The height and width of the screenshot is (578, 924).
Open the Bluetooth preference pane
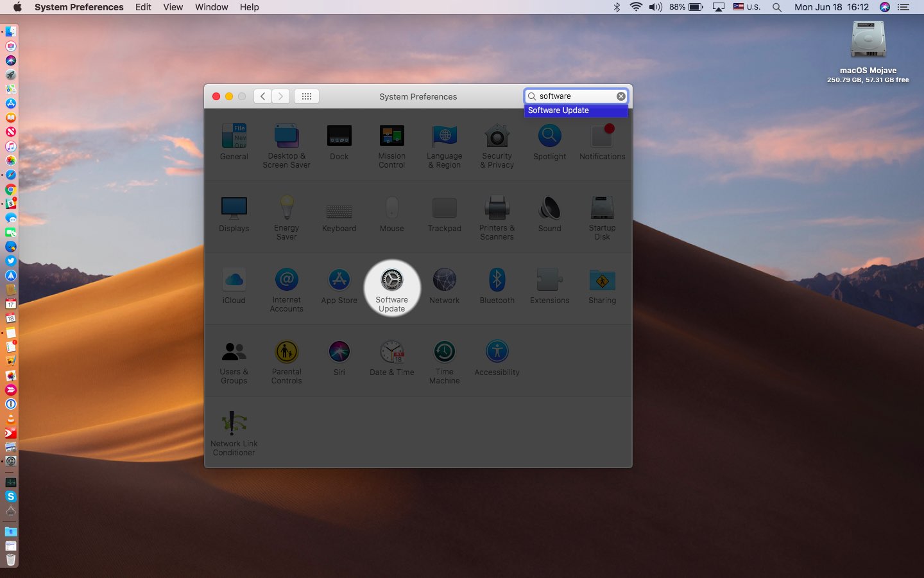coord(497,281)
